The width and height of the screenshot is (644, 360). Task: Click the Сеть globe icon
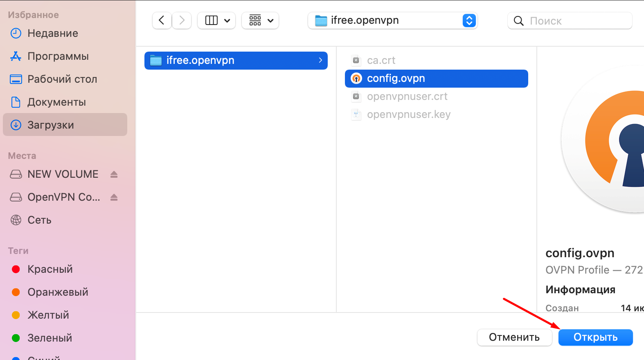point(16,220)
